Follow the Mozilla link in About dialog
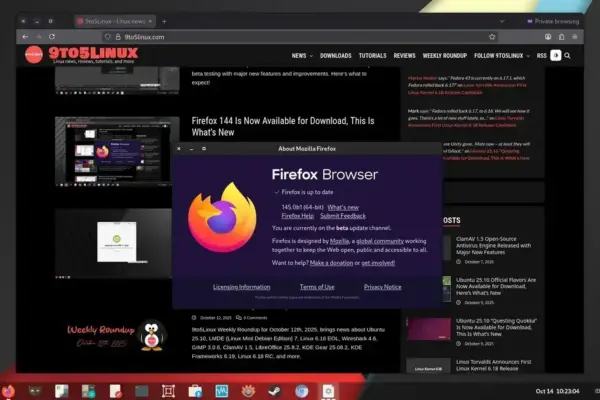This screenshot has width=600, height=400. (339, 241)
